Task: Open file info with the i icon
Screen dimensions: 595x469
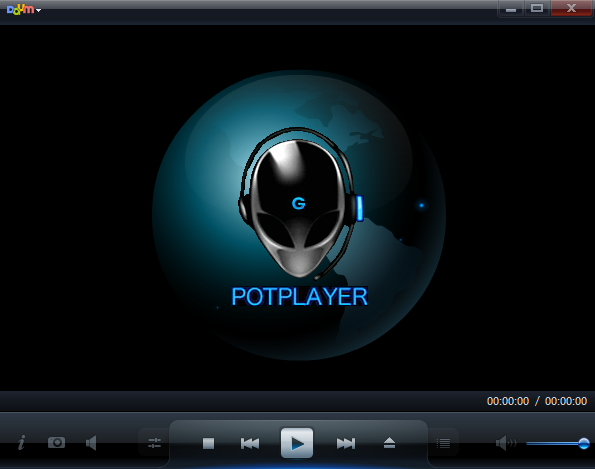Action: [22, 442]
